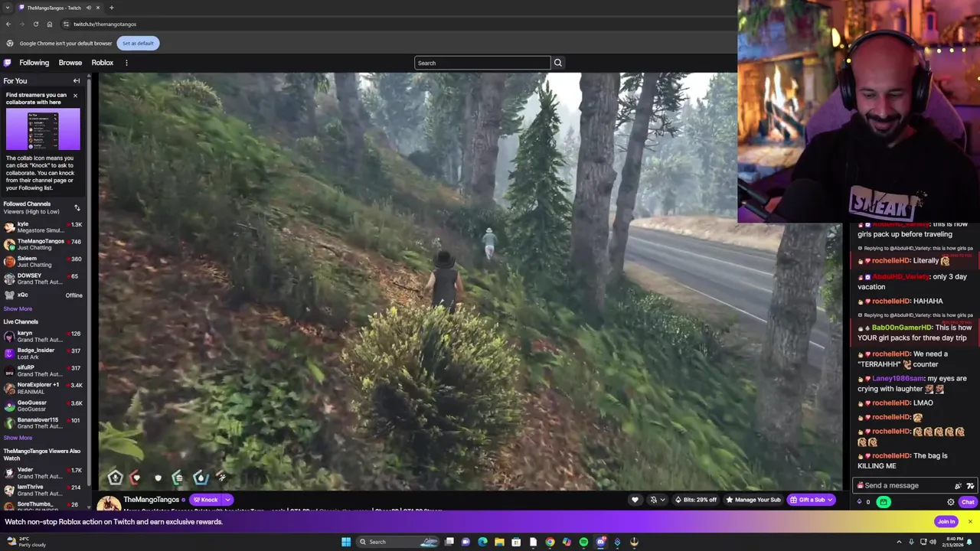
Task: Open the Roblox nav link
Action: pyautogui.click(x=102, y=63)
